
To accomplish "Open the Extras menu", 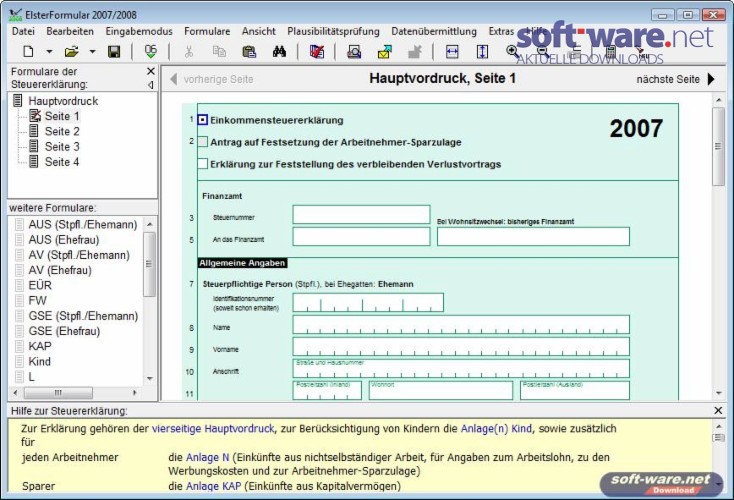I will click(x=501, y=31).
